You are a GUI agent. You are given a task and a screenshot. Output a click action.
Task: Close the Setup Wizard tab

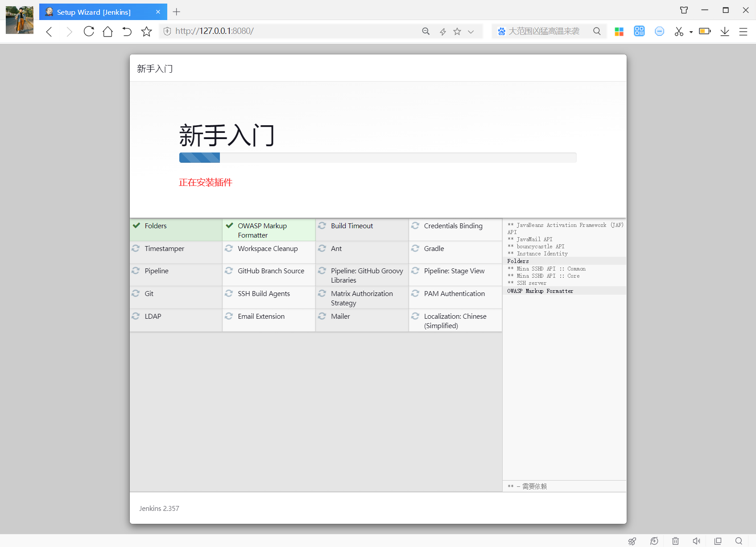158,12
